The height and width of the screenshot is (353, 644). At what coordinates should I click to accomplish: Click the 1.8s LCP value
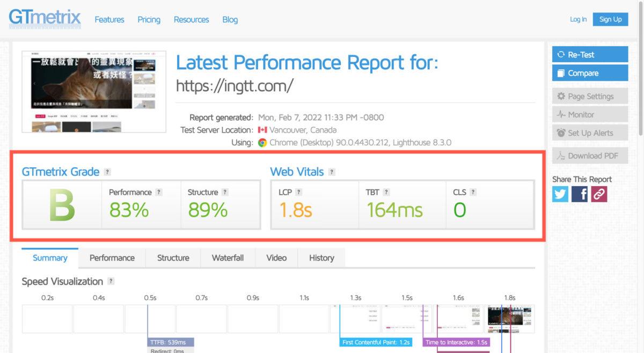click(295, 210)
